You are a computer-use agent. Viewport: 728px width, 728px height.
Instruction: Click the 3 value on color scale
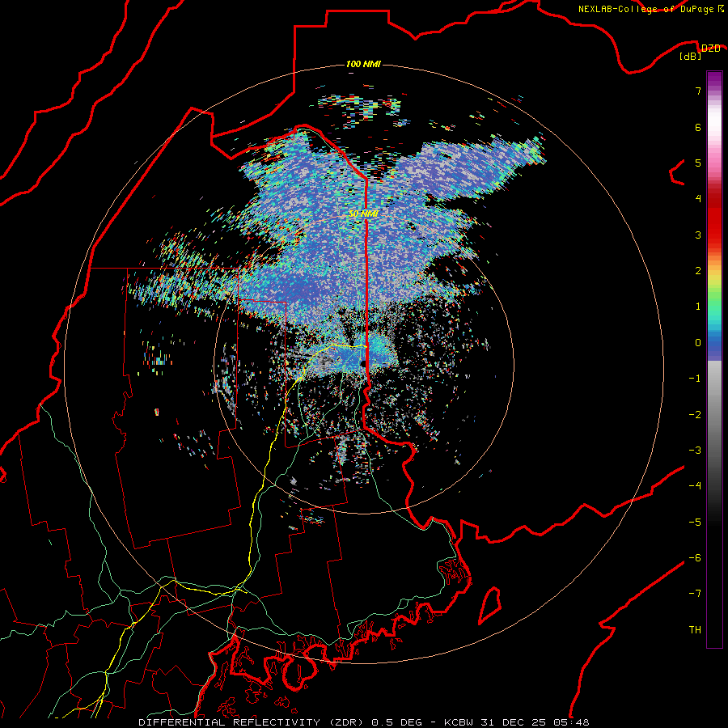698,235
